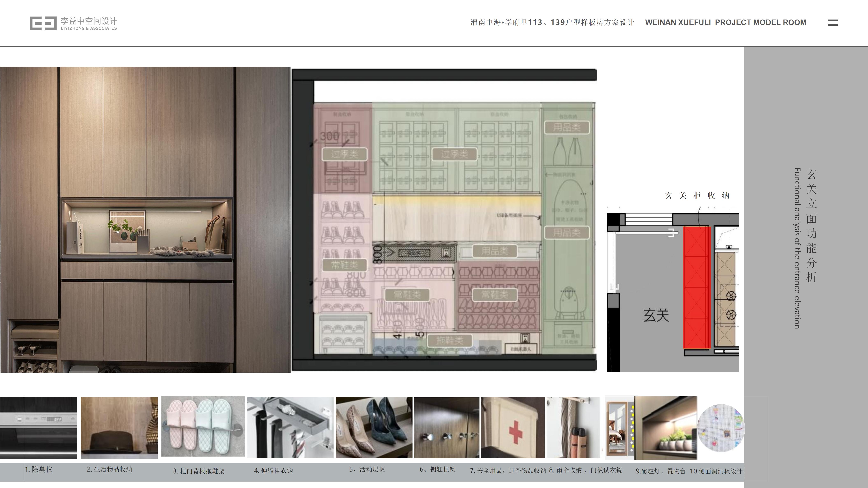Click the WEINAN XUEFULI PROJECT MODEL ROOM title

point(725,23)
